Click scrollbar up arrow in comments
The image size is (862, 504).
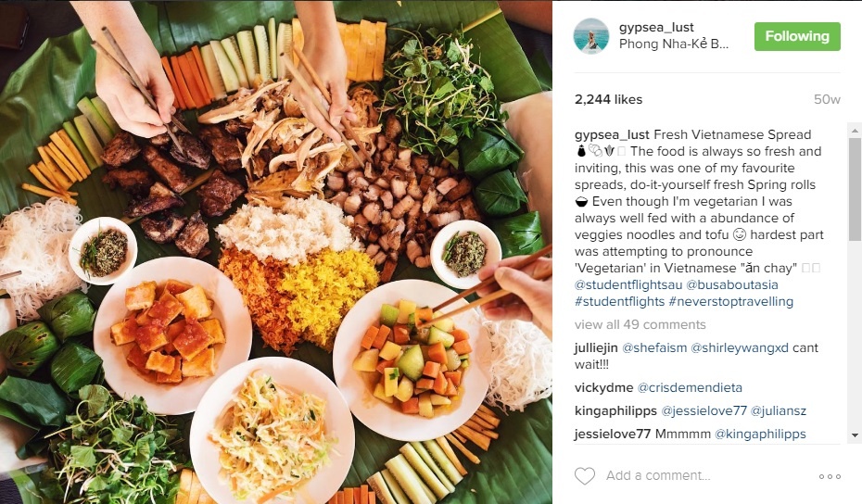coord(855,131)
